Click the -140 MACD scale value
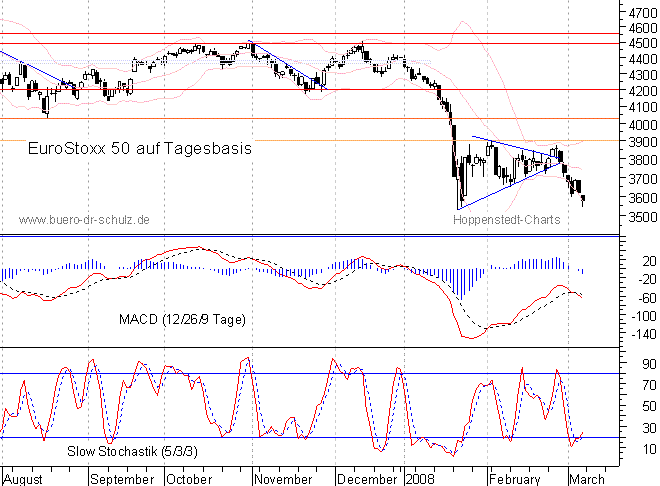 pos(635,334)
